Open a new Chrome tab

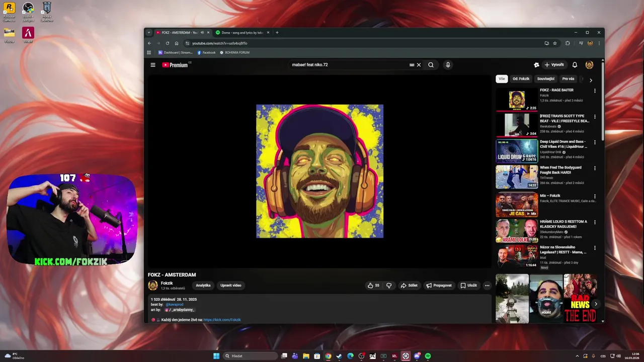(277, 33)
